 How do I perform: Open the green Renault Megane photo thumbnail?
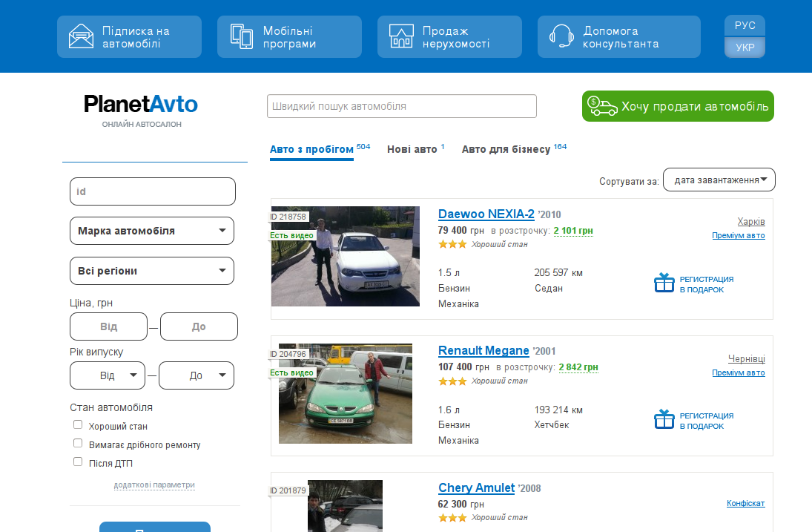(x=345, y=394)
